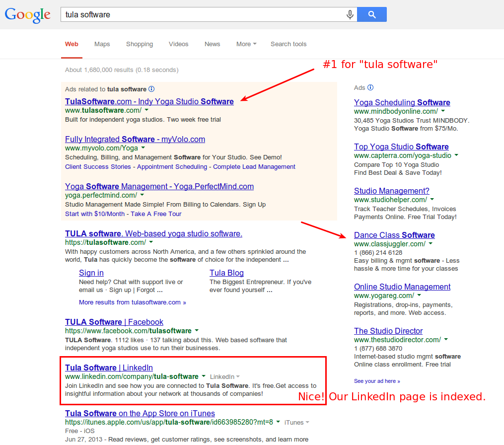Open the News tab

tap(212, 44)
